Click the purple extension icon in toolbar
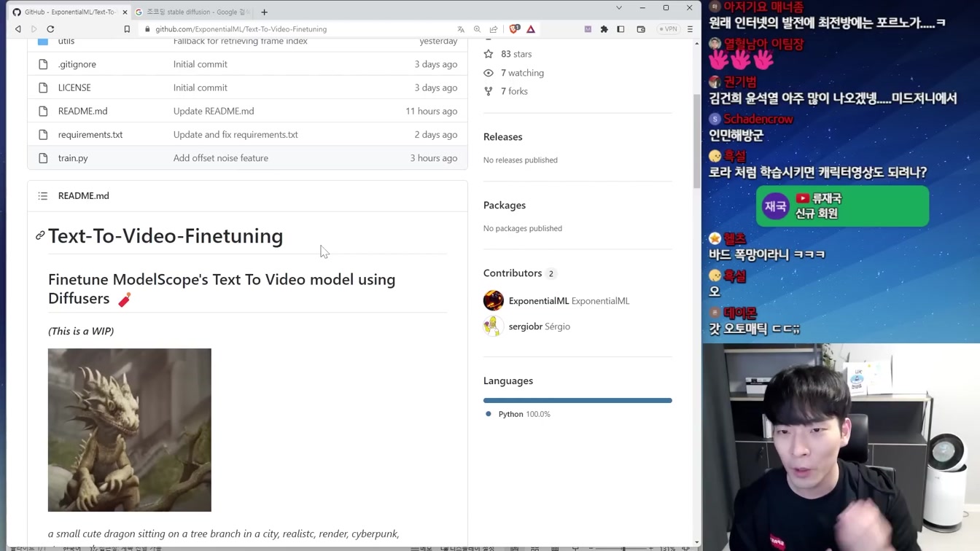 point(588,29)
